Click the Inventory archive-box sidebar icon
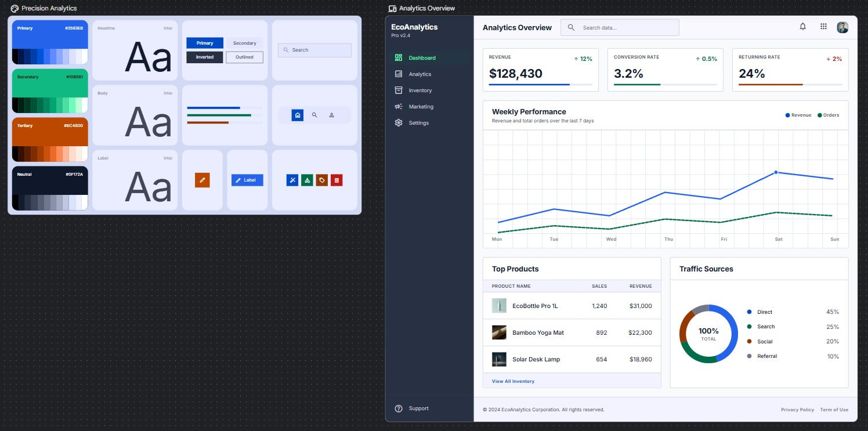The width and height of the screenshot is (868, 431). 399,90
